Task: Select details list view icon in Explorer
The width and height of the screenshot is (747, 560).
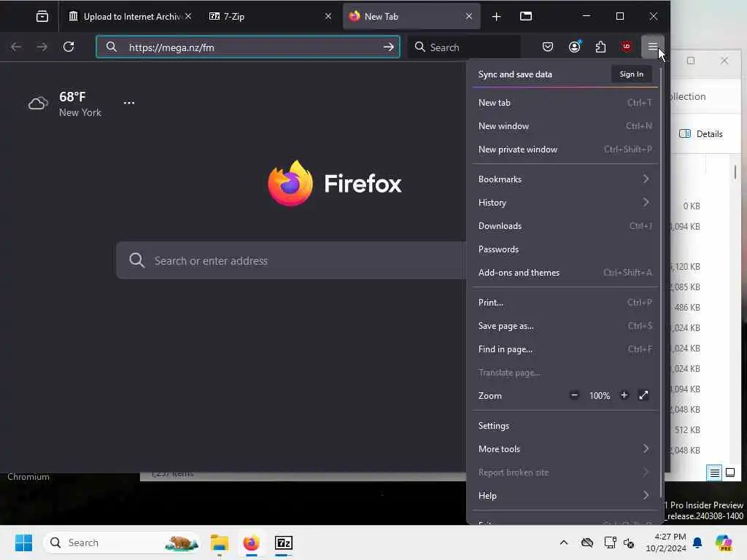Action: coord(714,472)
